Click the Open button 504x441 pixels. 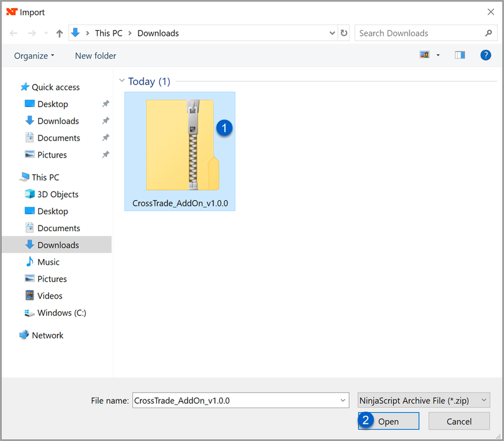pyautogui.click(x=388, y=421)
